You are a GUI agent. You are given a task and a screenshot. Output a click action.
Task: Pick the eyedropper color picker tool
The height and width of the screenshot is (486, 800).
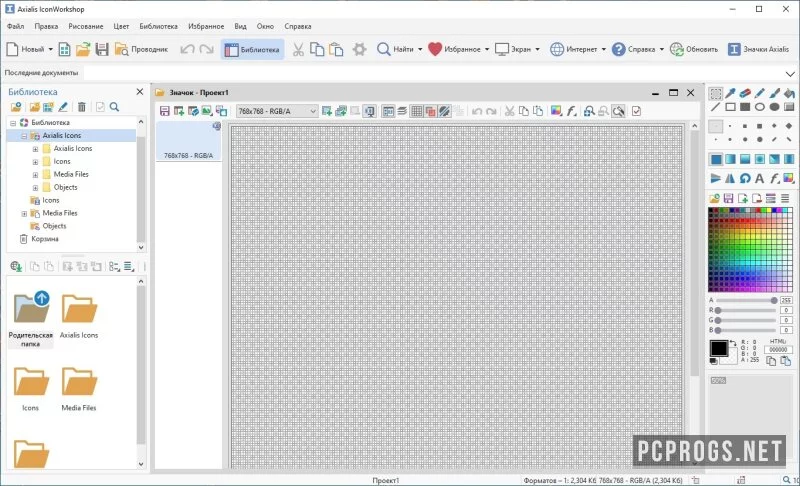pyautogui.click(x=731, y=93)
